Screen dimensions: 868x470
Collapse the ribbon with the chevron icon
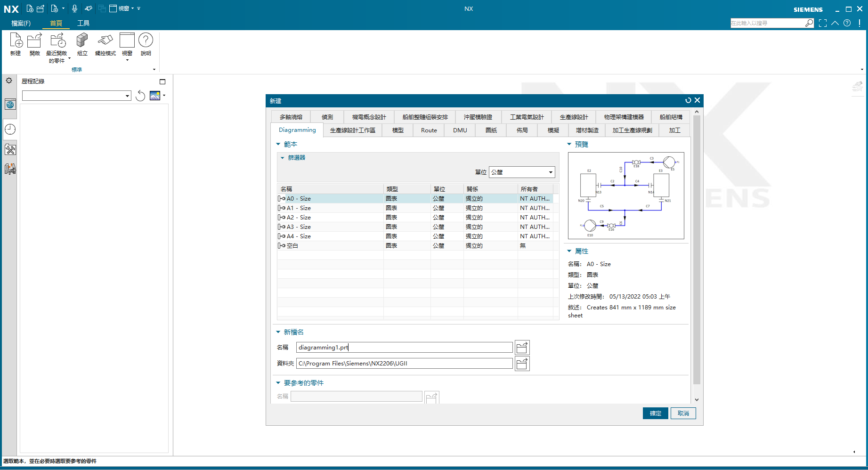[835, 23]
